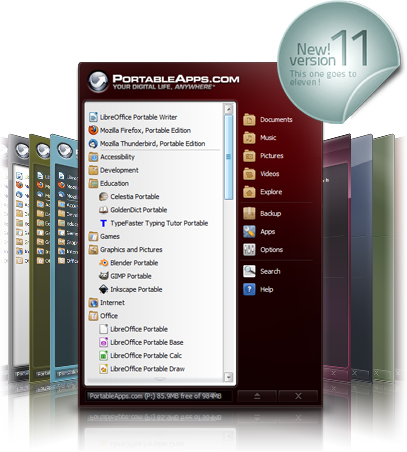Launch Inkscape Portable icon

click(104, 289)
